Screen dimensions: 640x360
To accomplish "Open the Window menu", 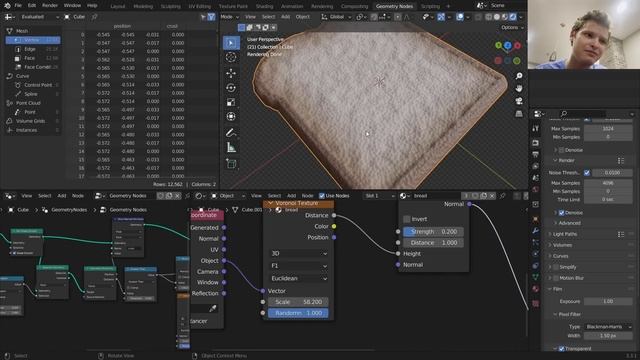I will click(x=72, y=6).
